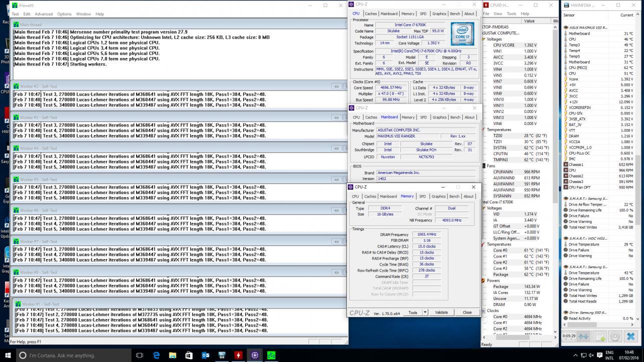Viewport: 644px width, 362px height.
Task: Open Task View from the taskbar
Action: click(x=140, y=355)
